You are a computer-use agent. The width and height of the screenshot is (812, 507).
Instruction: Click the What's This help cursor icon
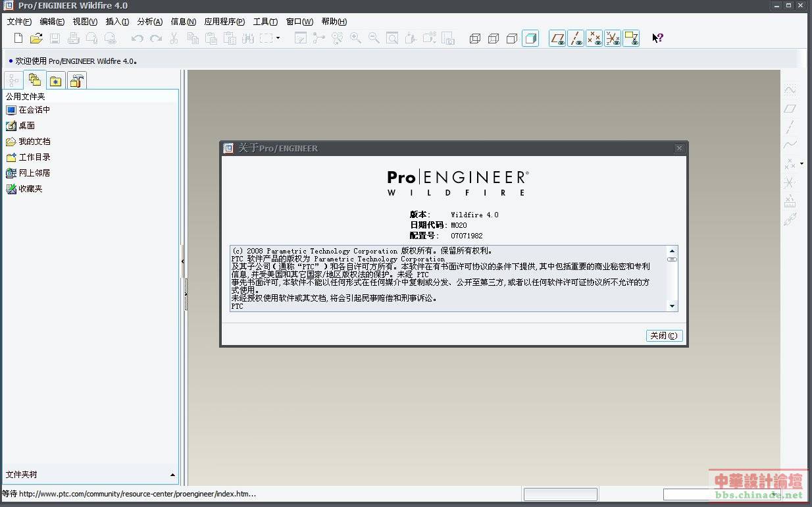point(657,38)
